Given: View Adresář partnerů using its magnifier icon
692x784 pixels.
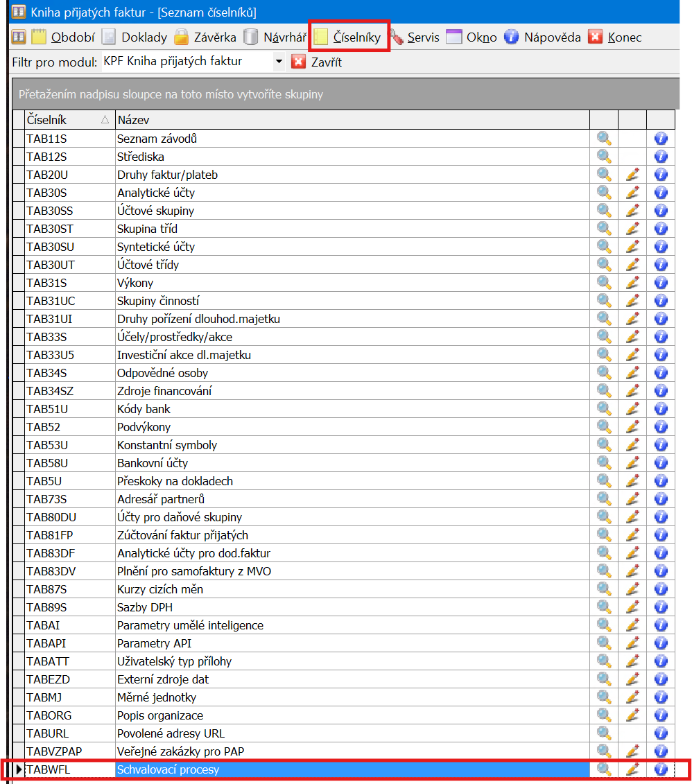Looking at the screenshot, I should pos(604,499).
